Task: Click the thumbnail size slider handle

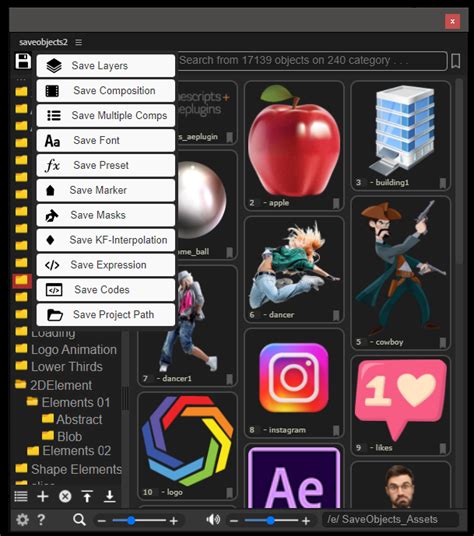Action: click(131, 521)
